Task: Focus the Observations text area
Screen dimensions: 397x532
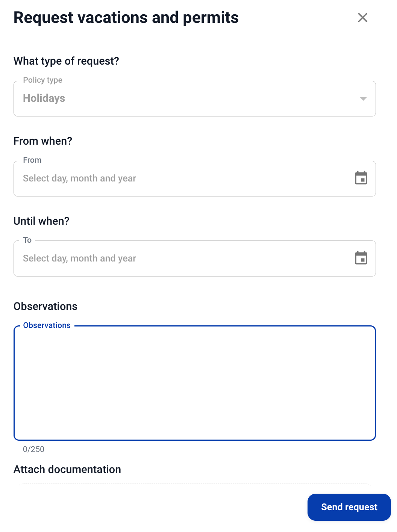Action: tap(194, 383)
